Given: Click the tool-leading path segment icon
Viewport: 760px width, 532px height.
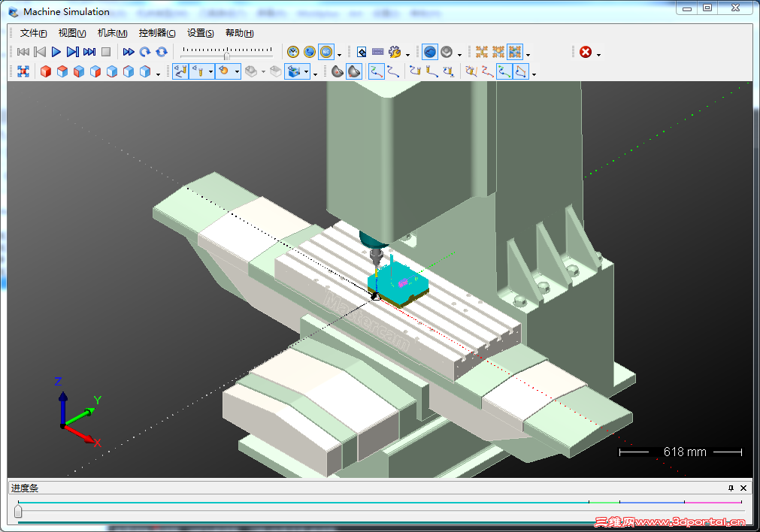Looking at the screenshot, I should coord(431,71).
